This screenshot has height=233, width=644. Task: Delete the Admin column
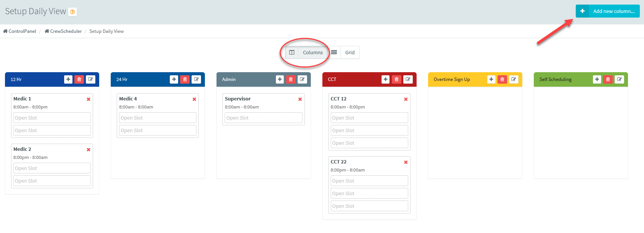pos(291,79)
